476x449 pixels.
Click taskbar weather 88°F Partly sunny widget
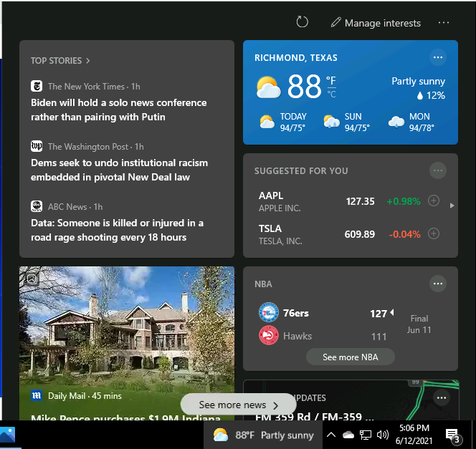pyautogui.click(x=263, y=435)
